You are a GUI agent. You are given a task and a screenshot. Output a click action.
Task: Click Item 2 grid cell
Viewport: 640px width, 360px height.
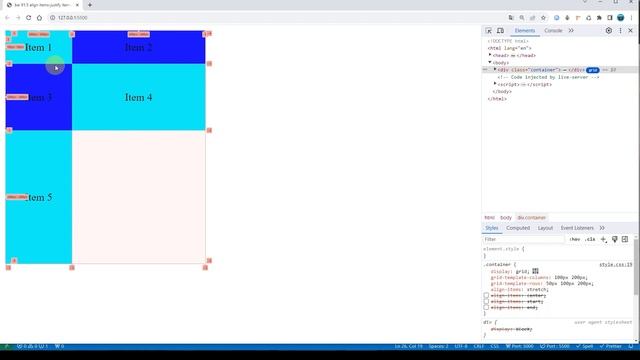(139, 47)
